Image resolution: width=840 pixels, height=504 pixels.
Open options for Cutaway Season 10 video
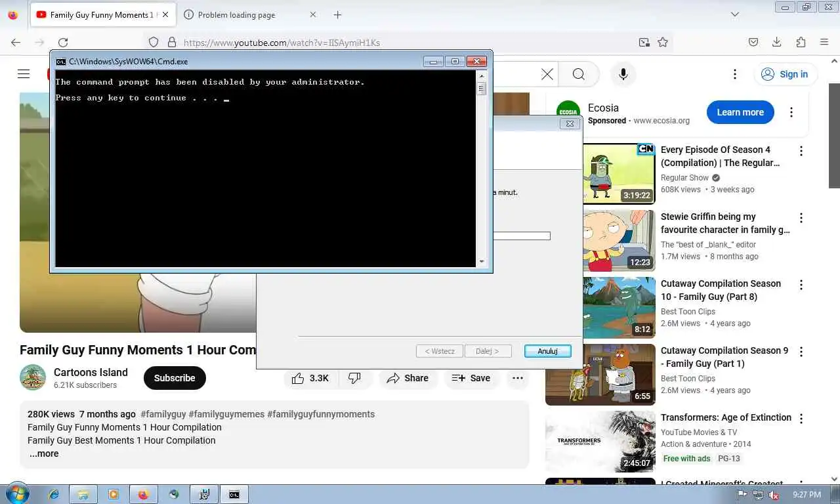(801, 285)
